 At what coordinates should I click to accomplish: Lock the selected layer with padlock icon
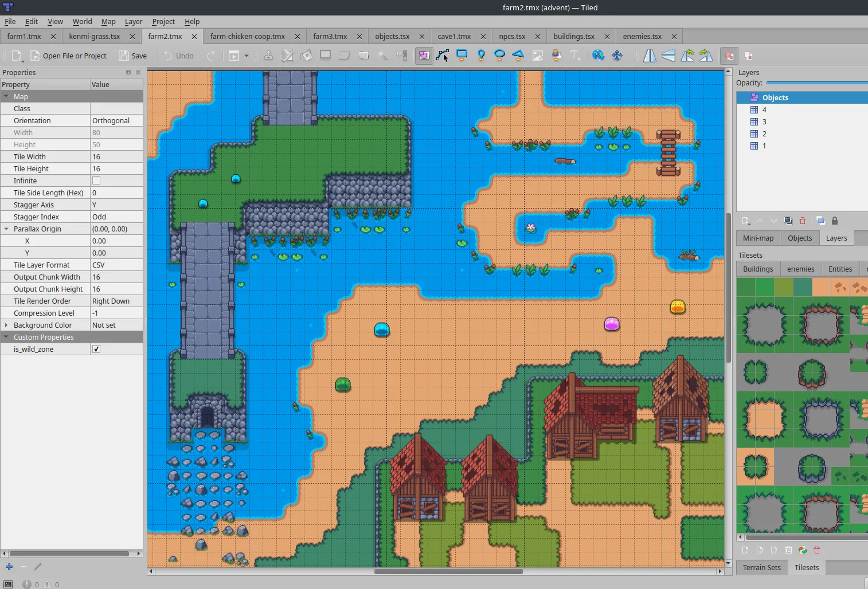(x=835, y=221)
